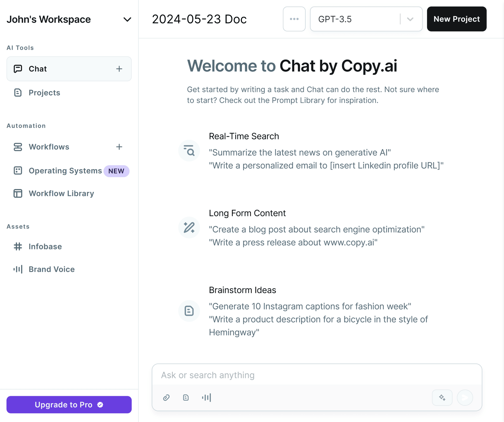
Task: Click the Ask or search anything input field
Action: pos(317,375)
